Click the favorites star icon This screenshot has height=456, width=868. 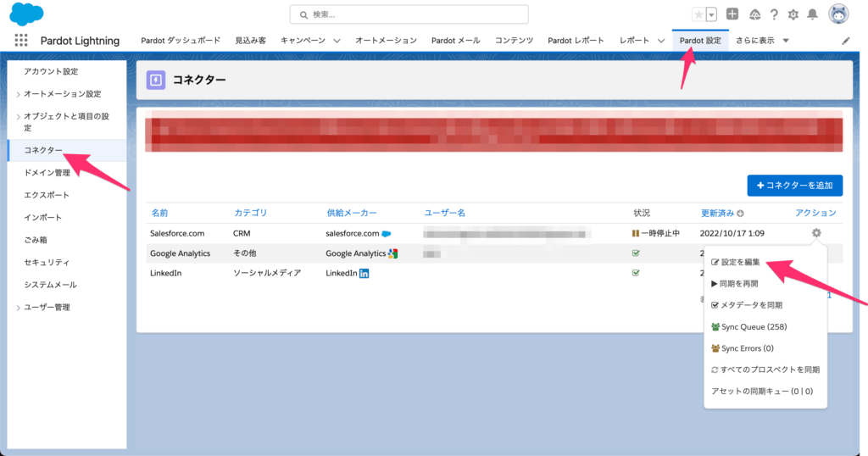(698, 15)
